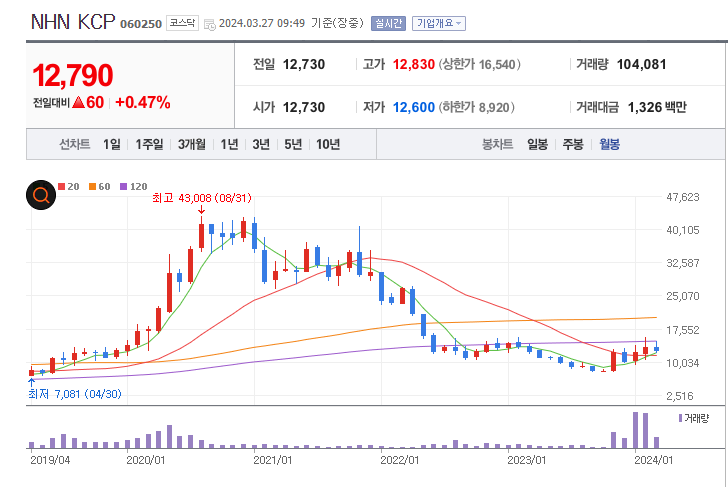Select the 1주일 line chart tab
Screen dimensions: 728x487
[x=149, y=144]
